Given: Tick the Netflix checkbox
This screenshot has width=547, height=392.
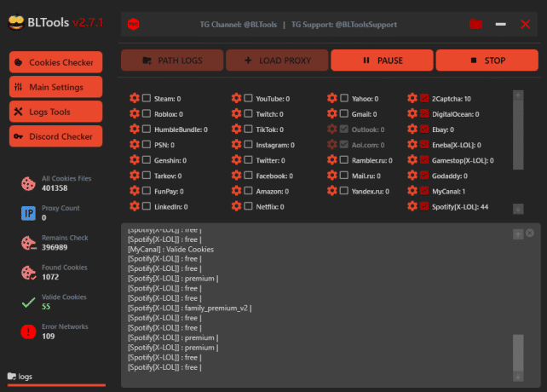Looking at the screenshot, I should [x=248, y=206].
